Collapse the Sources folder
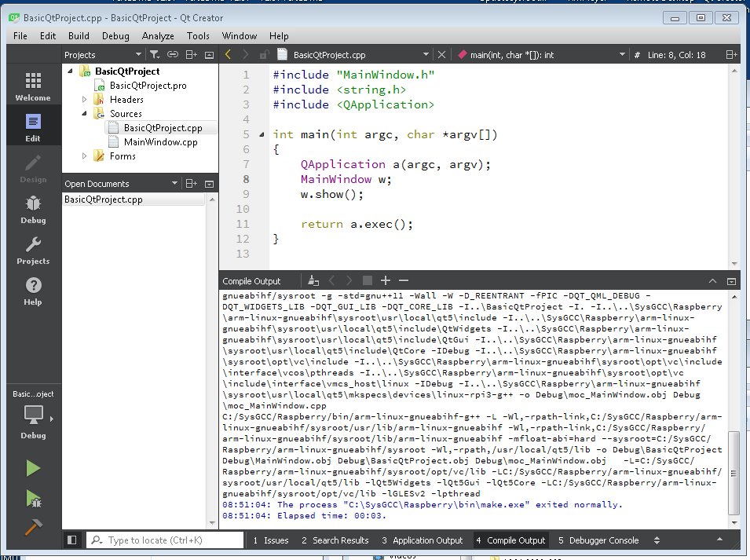The width and height of the screenshot is (750, 560). coord(84,114)
